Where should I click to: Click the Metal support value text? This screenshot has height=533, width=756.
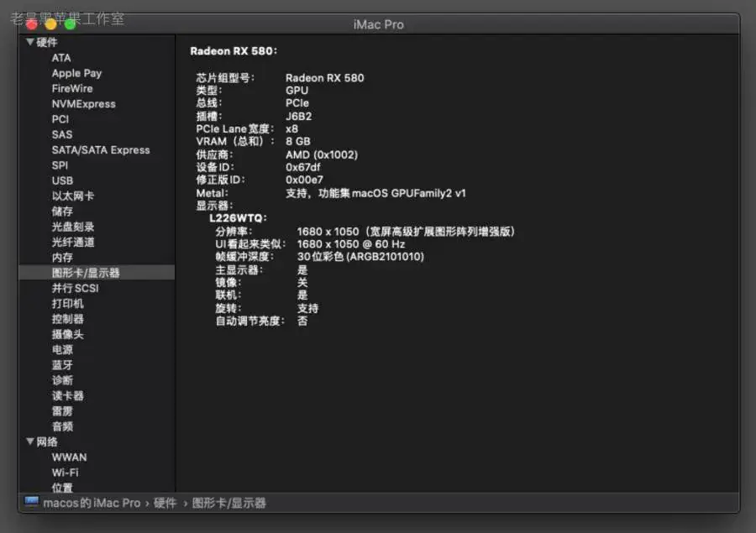(375, 193)
